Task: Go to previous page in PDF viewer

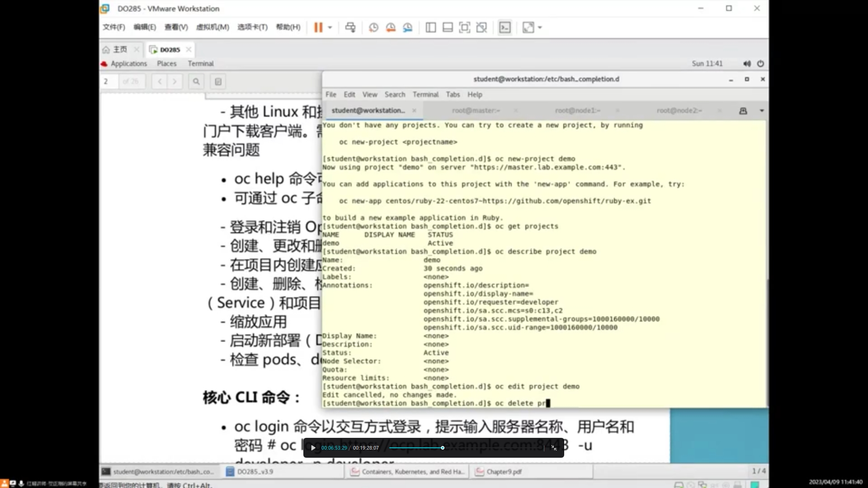Action: point(160,81)
